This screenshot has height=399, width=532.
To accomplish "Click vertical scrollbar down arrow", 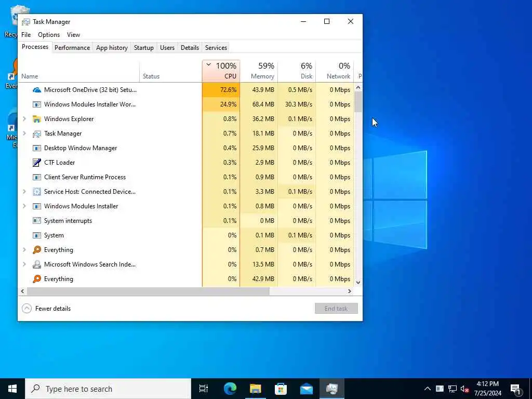I will 358,282.
